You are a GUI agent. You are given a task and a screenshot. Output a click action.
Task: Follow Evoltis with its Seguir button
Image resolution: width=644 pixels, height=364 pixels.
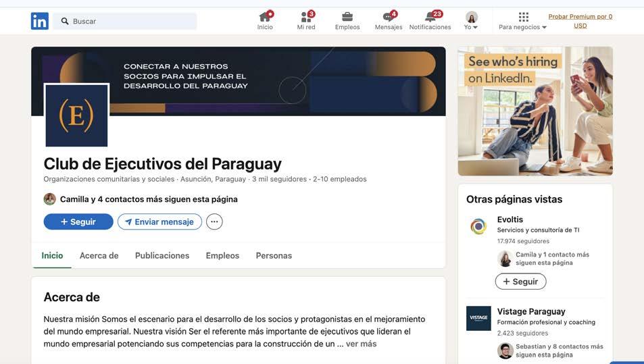coord(521,282)
